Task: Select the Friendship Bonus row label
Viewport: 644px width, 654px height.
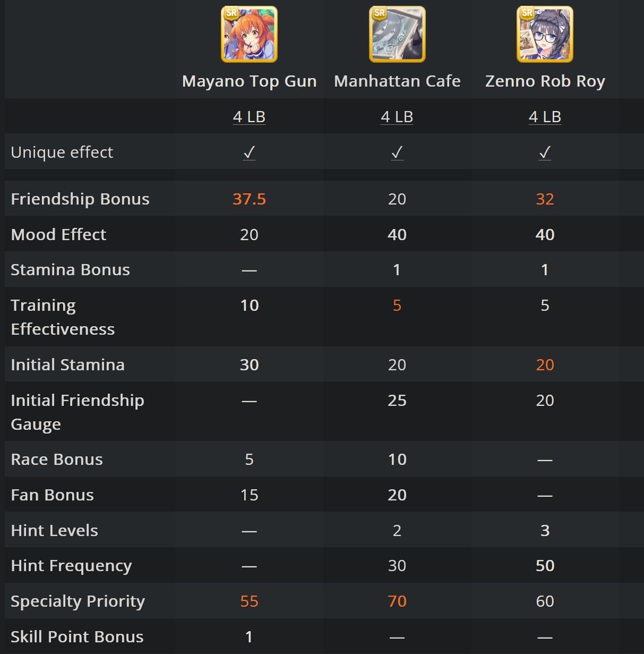Action: point(80,199)
